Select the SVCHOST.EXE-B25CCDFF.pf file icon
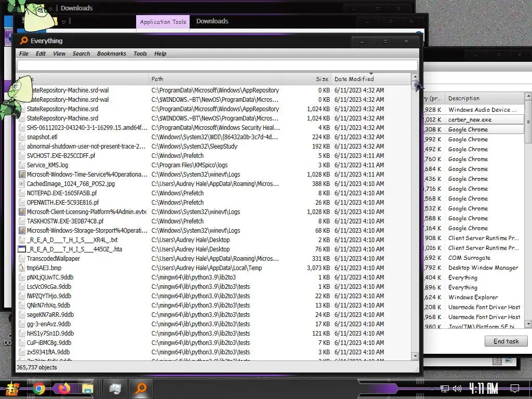532x399 pixels. tap(22, 156)
